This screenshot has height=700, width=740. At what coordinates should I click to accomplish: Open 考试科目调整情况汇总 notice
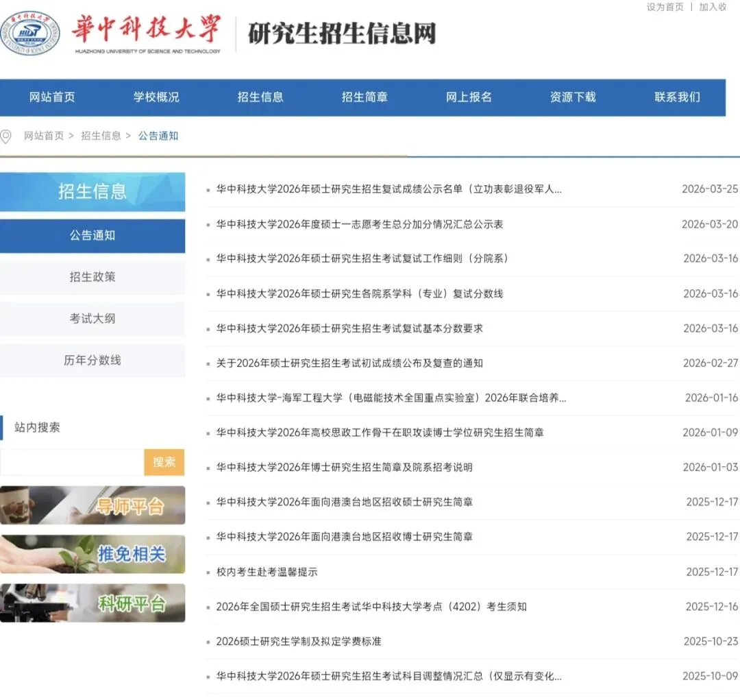389,677
